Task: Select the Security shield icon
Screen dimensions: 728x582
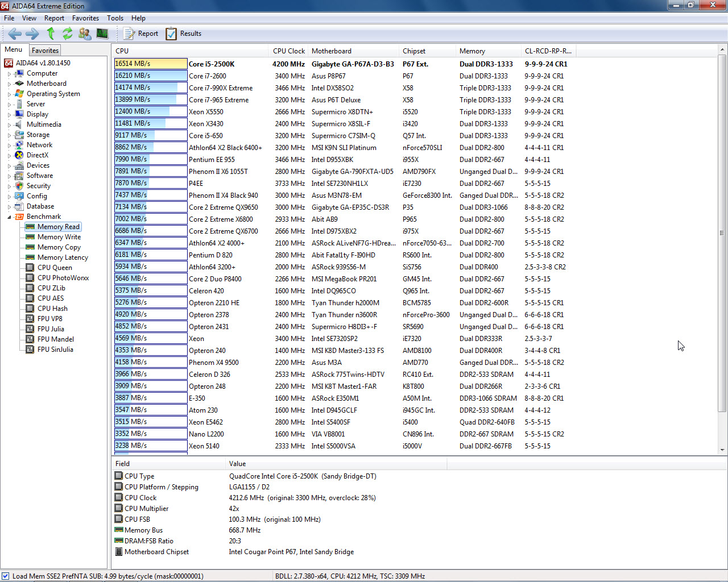Action: (19, 186)
